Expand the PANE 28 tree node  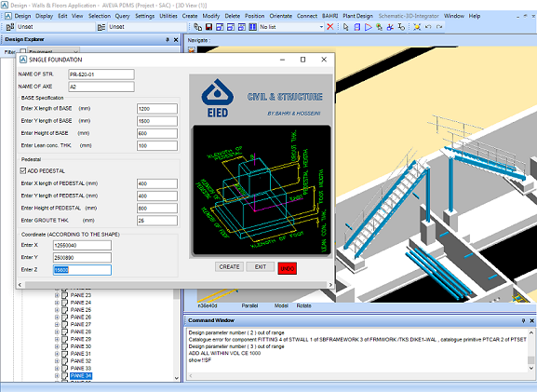57,331
